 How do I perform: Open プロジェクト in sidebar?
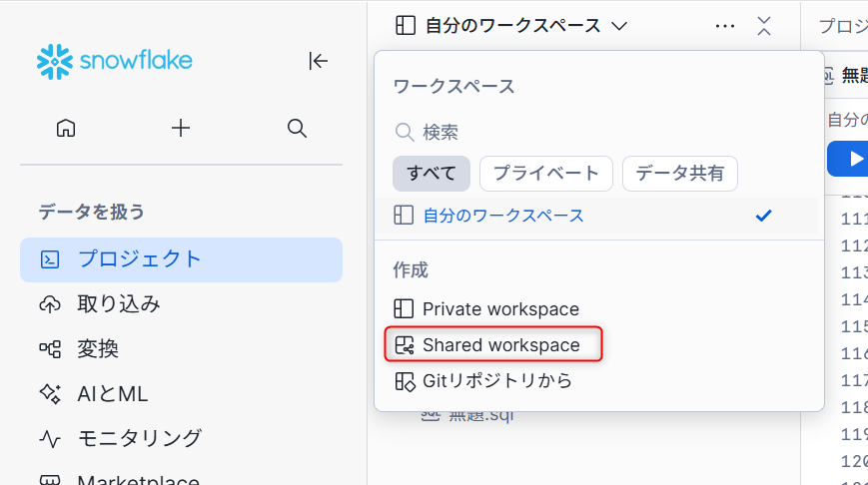140,259
